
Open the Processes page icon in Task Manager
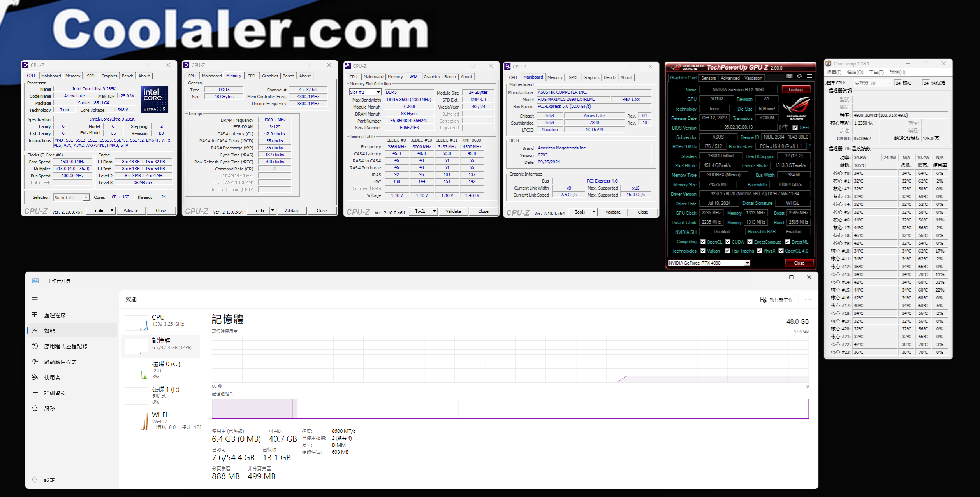click(35, 315)
